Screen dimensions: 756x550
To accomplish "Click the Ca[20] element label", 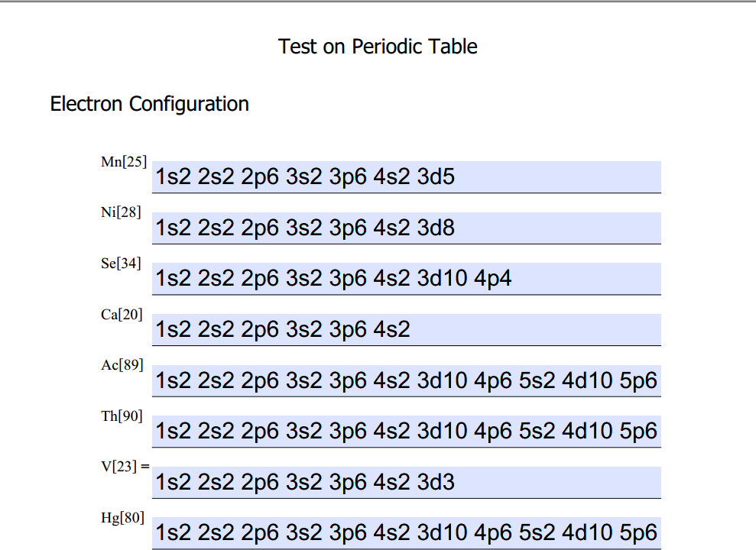I will [122, 315].
